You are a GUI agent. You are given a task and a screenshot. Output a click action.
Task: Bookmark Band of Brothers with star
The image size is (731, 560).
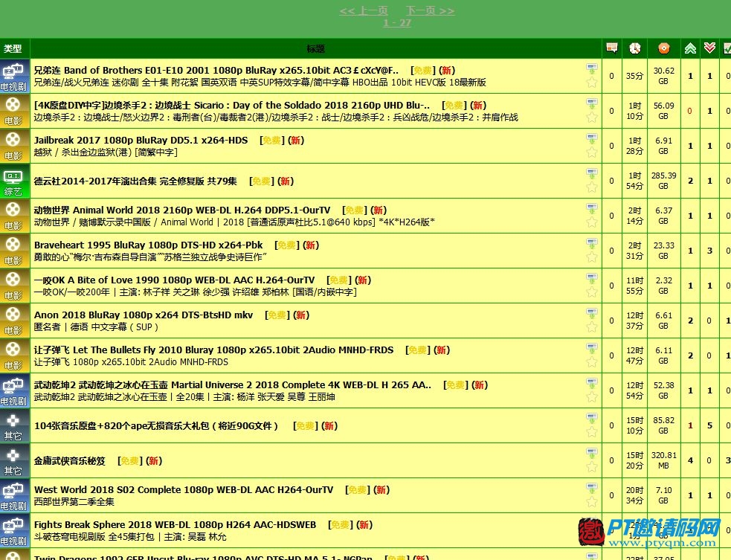pyautogui.click(x=592, y=83)
